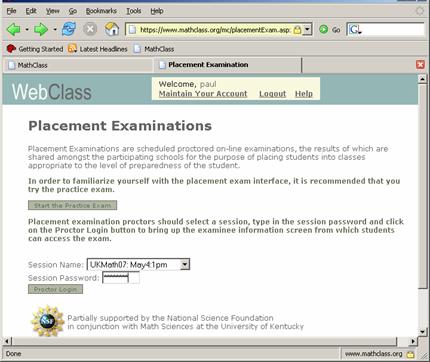Switch to the MathClass tab
This screenshot has width=430, height=362.
pos(78,65)
